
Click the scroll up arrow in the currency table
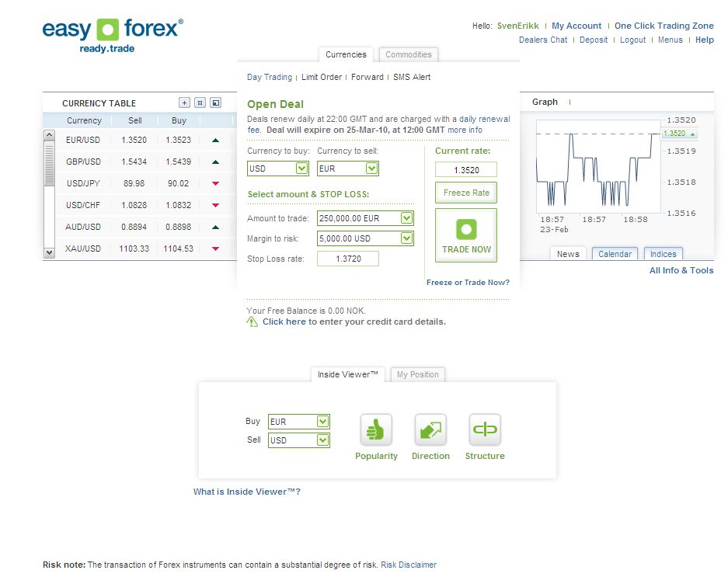[49, 135]
